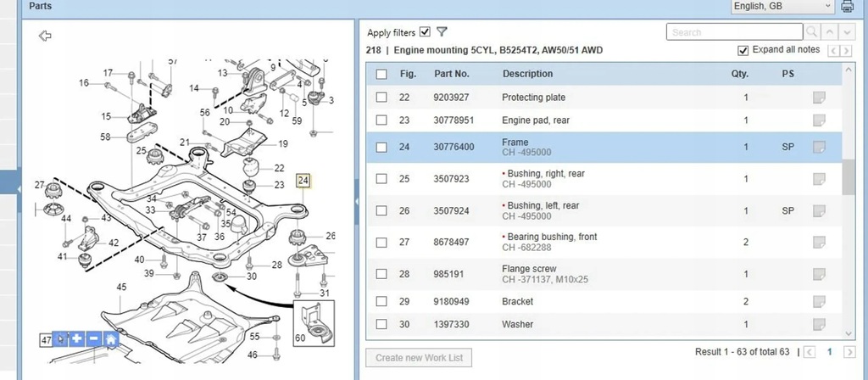Screen dimensions: 868x380
Task: Click highlighted callout 24 in the diagram
Action: pos(303,181)
